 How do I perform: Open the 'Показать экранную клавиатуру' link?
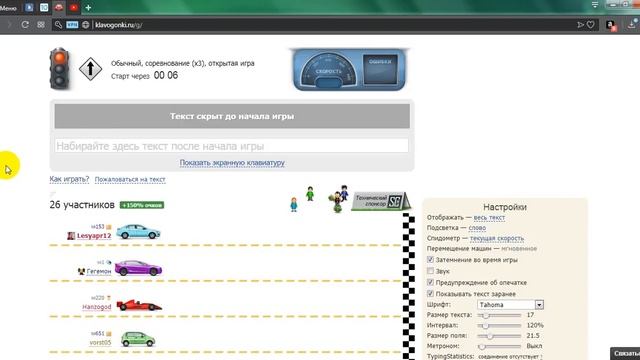coord(232,162)
